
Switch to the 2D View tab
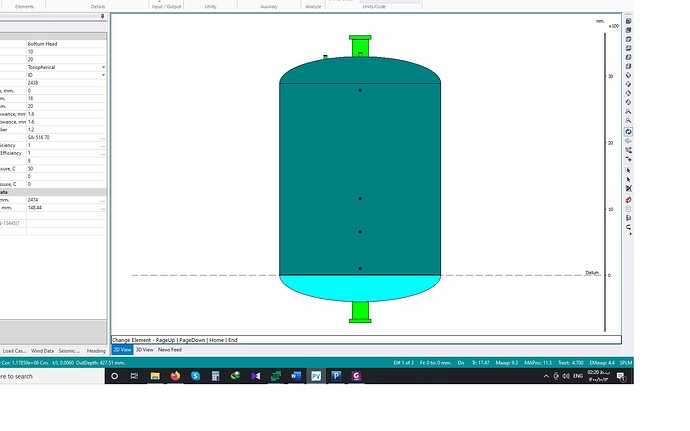tap(122, 350)
